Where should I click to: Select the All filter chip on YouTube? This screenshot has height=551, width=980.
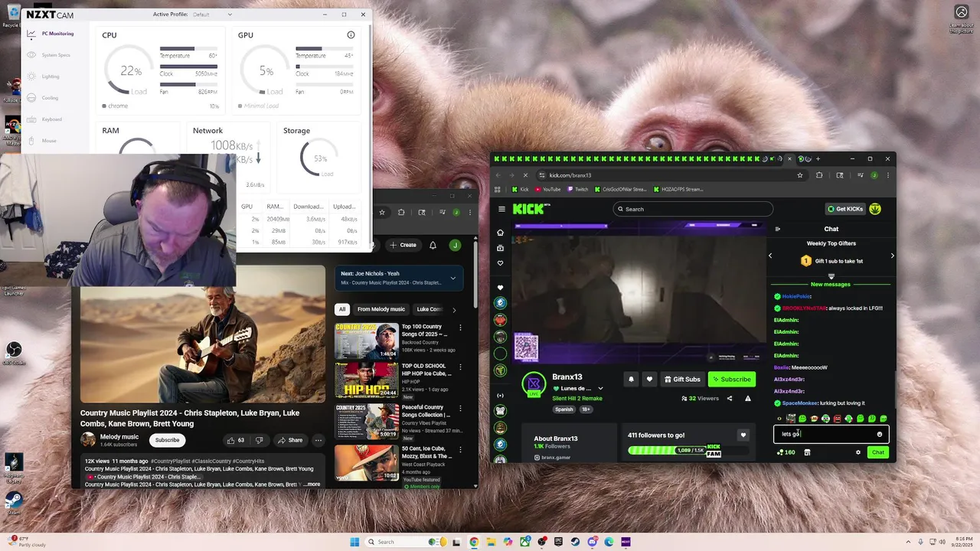(342, 309)
